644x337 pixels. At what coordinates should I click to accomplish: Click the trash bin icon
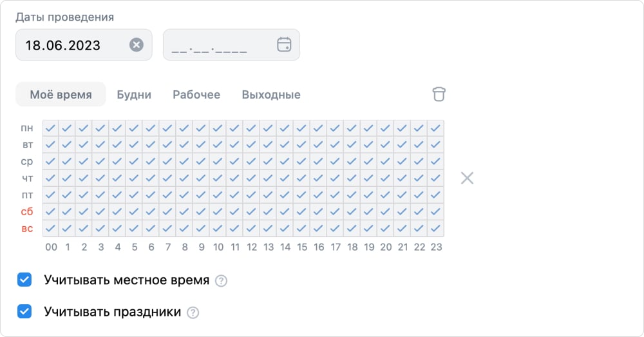coord(439,94)
